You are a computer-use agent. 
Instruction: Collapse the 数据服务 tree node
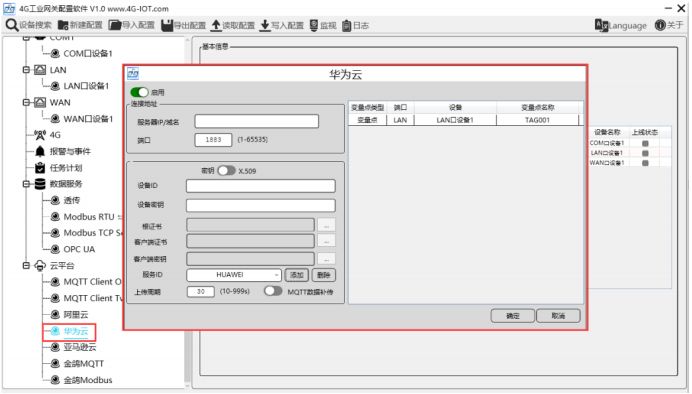(x=26, y=184)
